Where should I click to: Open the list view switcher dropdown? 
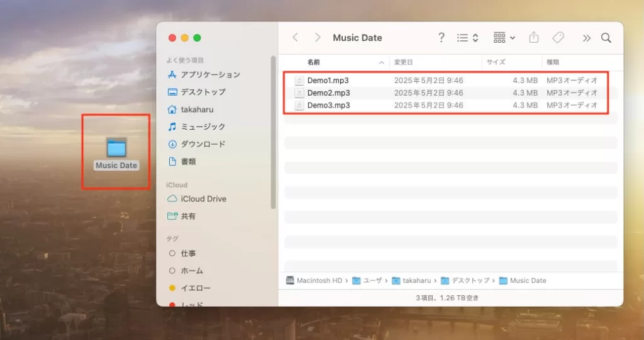[467, 38]
